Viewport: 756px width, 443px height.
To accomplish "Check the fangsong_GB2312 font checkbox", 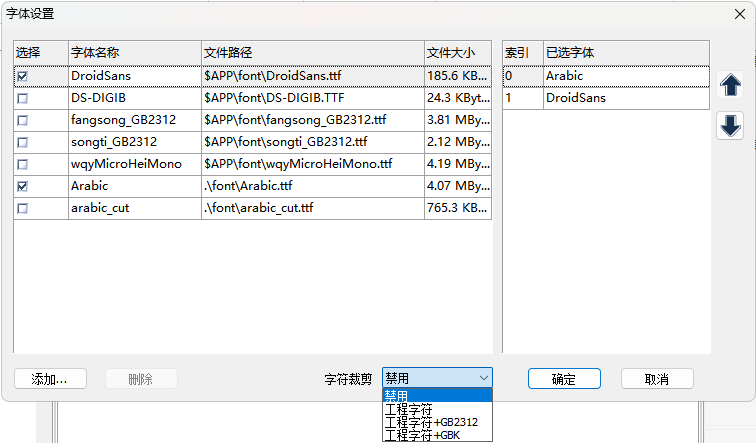I will point(23,120).
